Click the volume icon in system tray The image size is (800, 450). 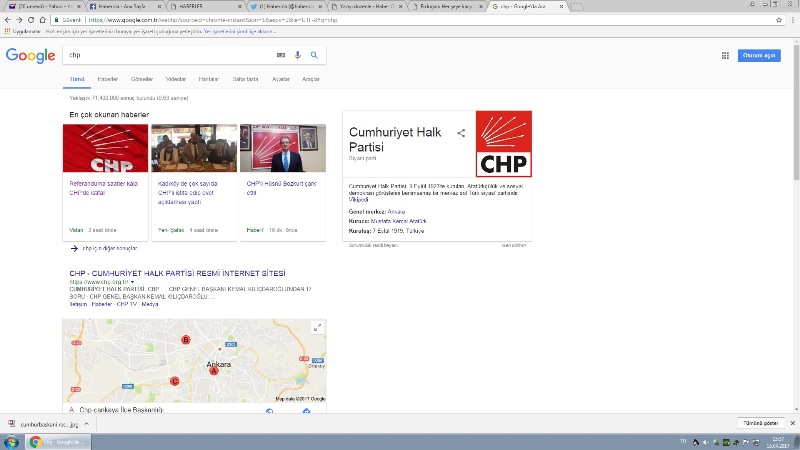point(706,442)
